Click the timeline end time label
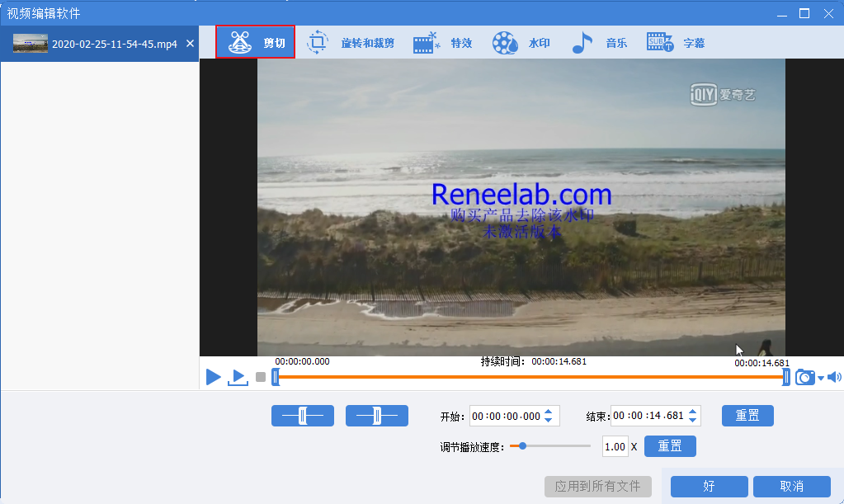 click(761, 363)
